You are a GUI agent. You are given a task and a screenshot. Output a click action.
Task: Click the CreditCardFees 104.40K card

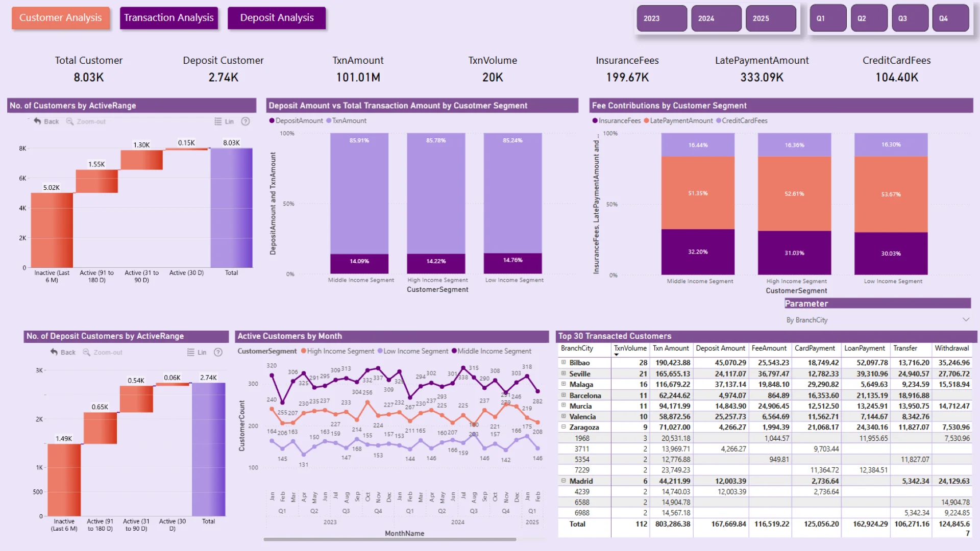tap(896, 69)
